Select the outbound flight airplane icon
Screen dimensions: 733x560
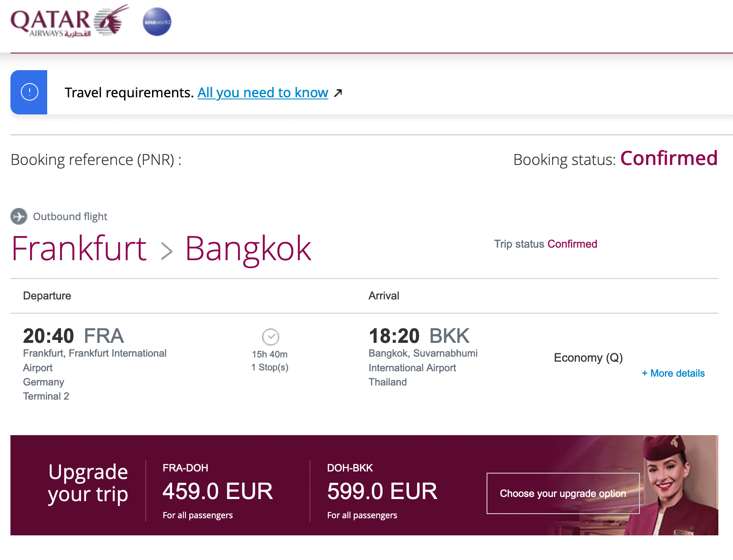[18, 216]
